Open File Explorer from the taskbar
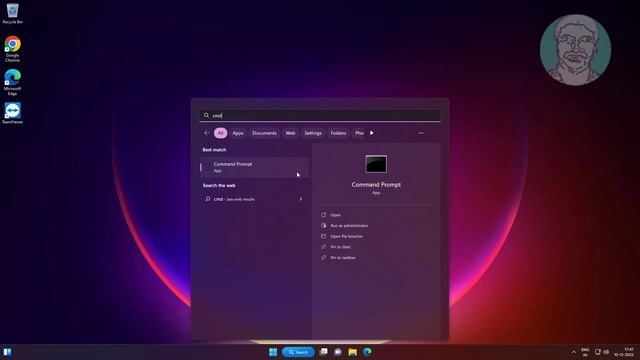This screenshot has height=360, width=640. coord(353,352)
